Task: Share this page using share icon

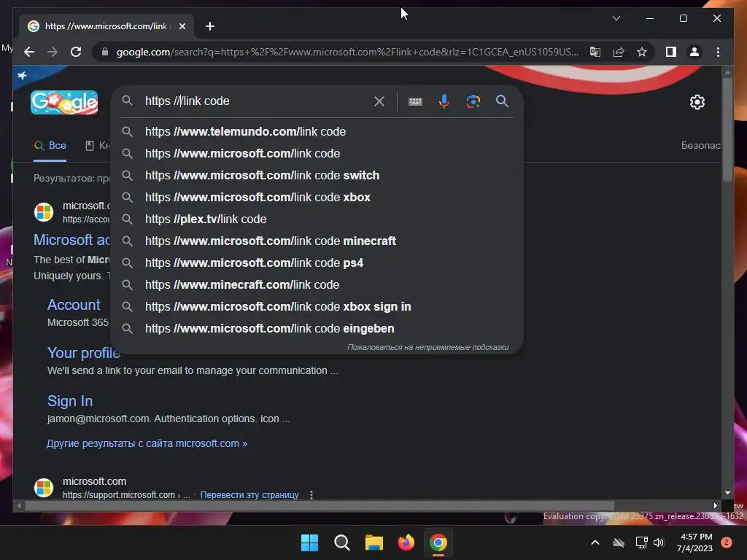Action: pos(619,52)
